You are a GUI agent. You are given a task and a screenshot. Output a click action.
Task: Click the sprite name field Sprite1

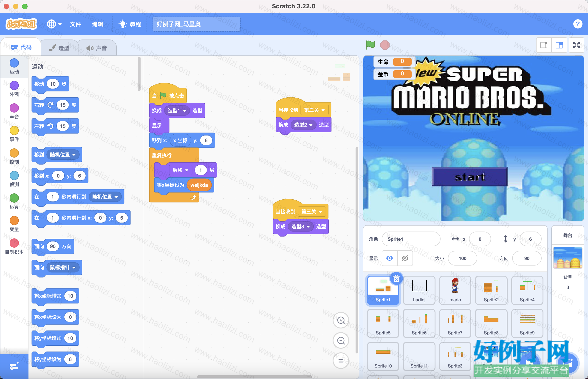tap(411, 239)
